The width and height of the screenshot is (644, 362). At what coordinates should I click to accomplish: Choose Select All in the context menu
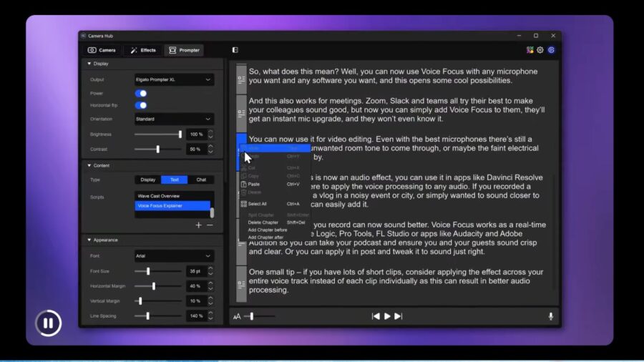[258, 204]
